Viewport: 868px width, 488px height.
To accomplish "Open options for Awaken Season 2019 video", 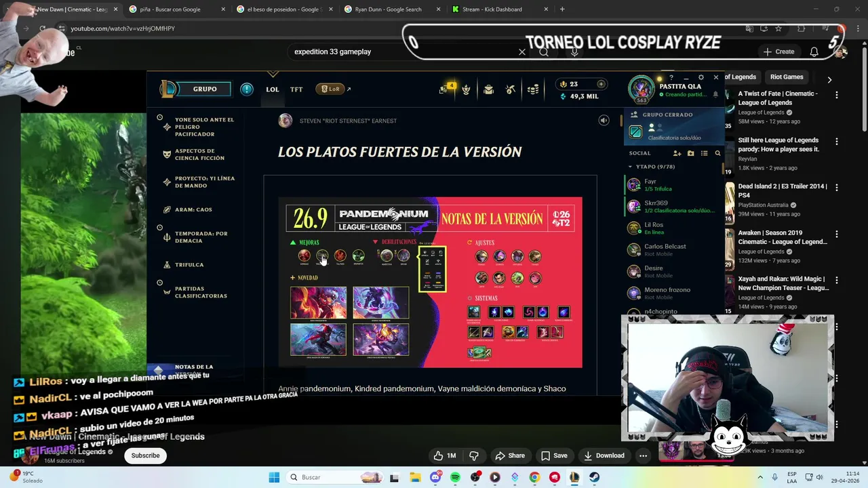I will click(x=837, y=234).
